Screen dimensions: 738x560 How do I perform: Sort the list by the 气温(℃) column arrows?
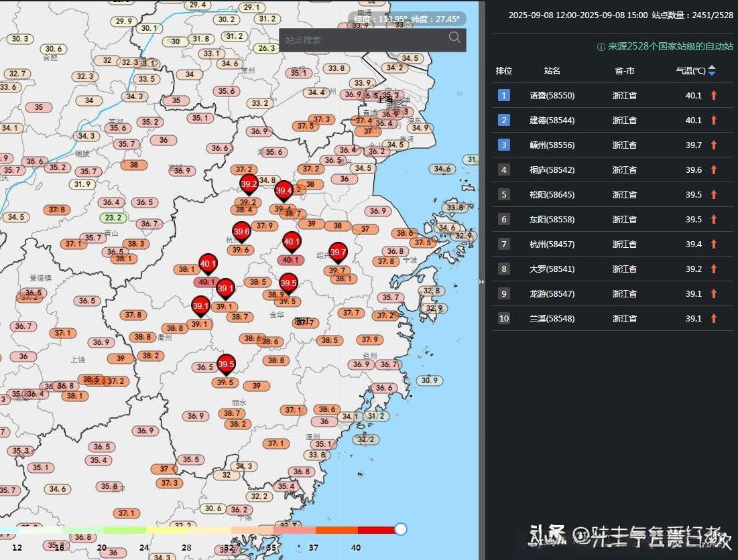[x=712, y=70]
